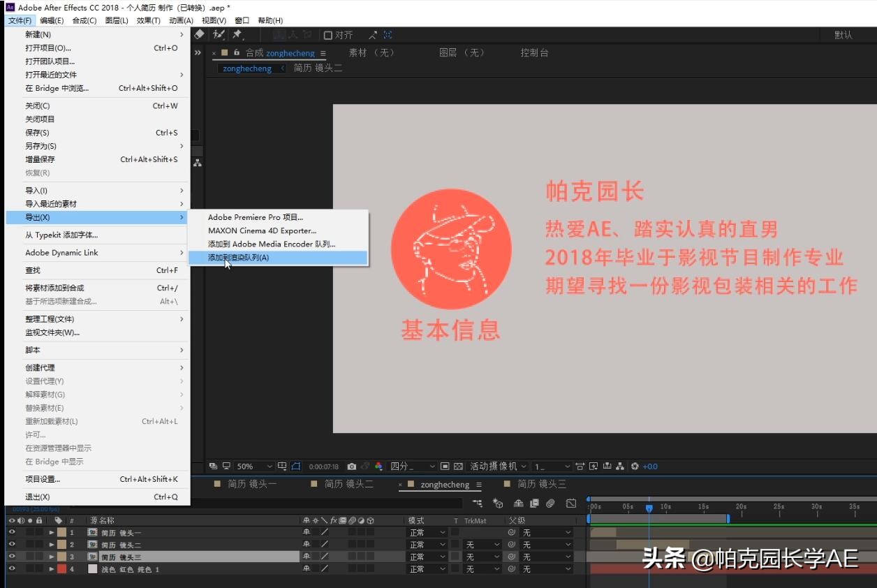The image size is (877, 588).
Task: Toggle draft 3D icon in timeline
Action: pos(498,503)
